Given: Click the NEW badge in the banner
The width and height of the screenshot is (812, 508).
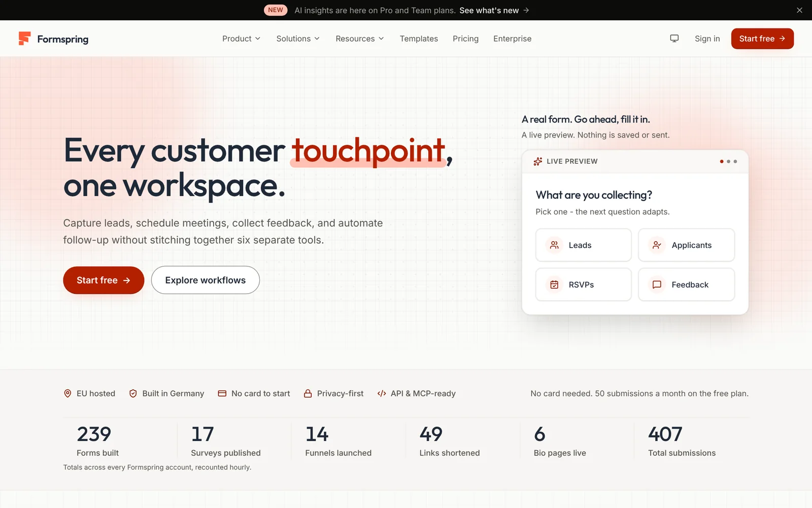Looking at the screenshot, I should coord(276,10).
